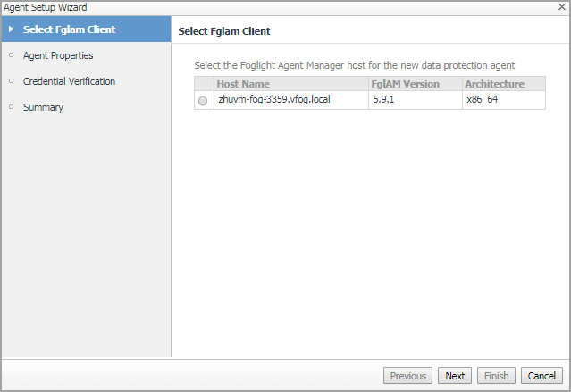571x392 pixels.
Task: Click the bullet icon beside Agent Properties
Action: point(11,55)
